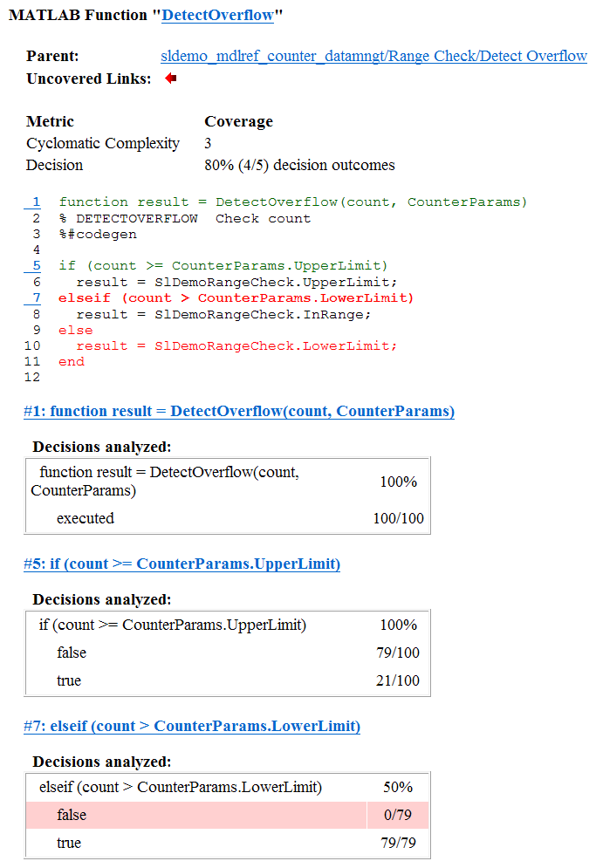
Task: Open the '#1: function result' section heading link
Action: (x=239, y=411)
